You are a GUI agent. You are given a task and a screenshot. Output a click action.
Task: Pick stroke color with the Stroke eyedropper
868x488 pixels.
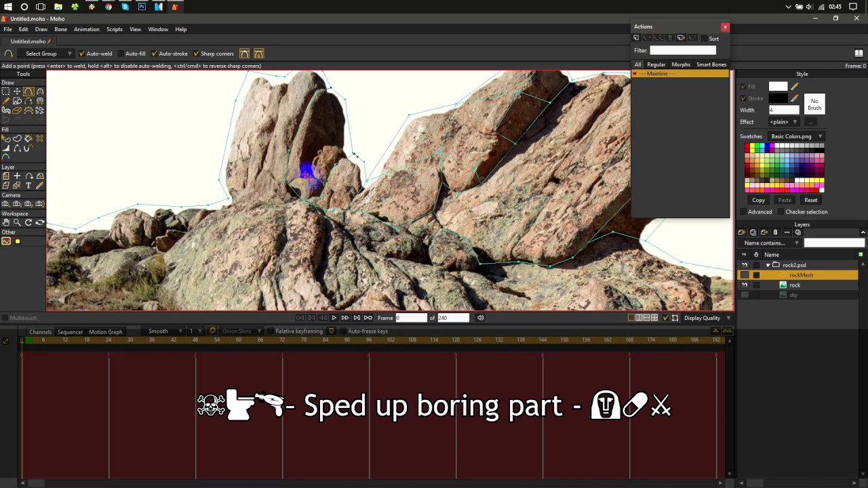(795, 98)
